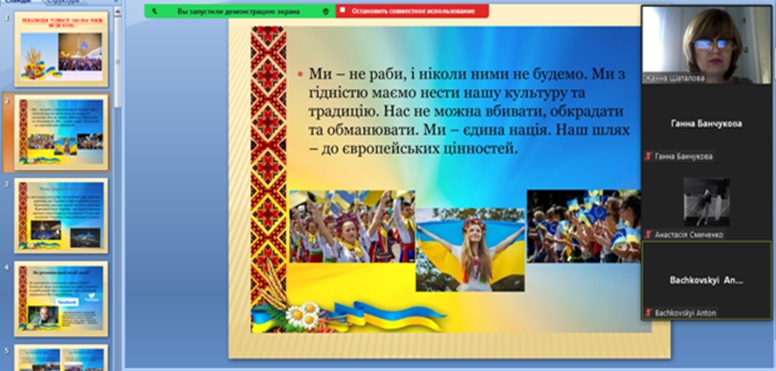Select slide 3 thumbnail in panel
This screenshot has width=776, height=371.
point(61,215)
